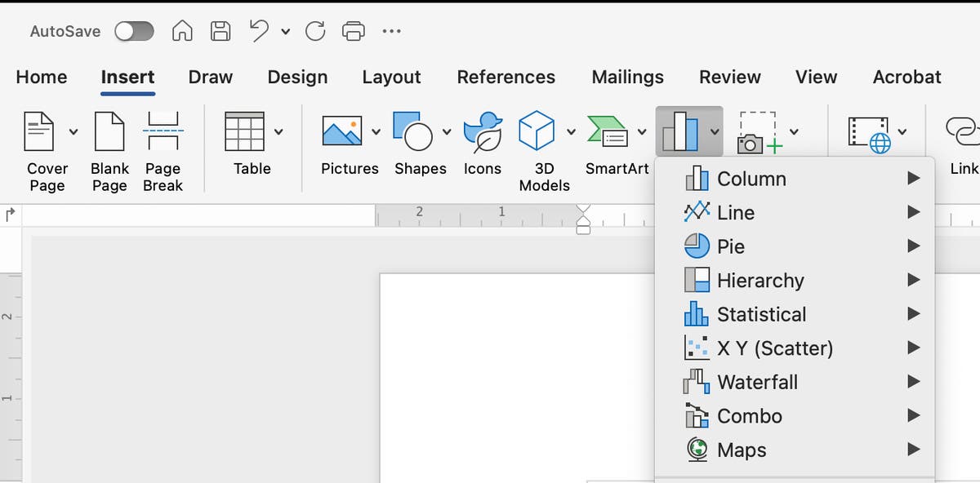This screenshot has width=980, height=483.
Task: Click the Print icon in quick access
Action: coord(353,31)
